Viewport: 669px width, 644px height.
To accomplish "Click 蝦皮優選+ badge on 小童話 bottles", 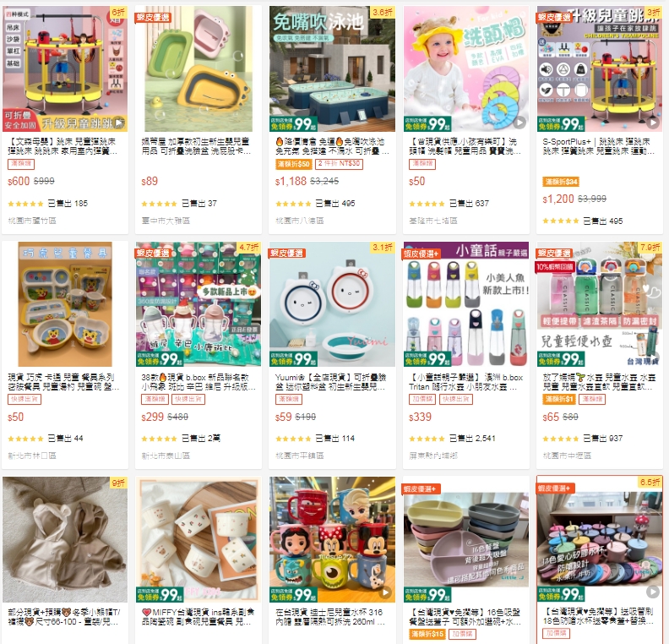I will (x=422, y=254).
